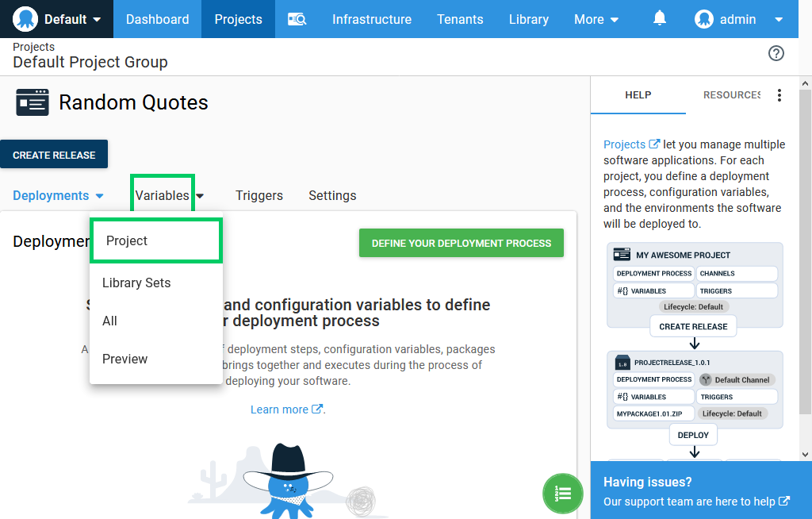Screen dimensions: 812x519
Task: Open the Tenants tab
Action: tap(460, 19)
